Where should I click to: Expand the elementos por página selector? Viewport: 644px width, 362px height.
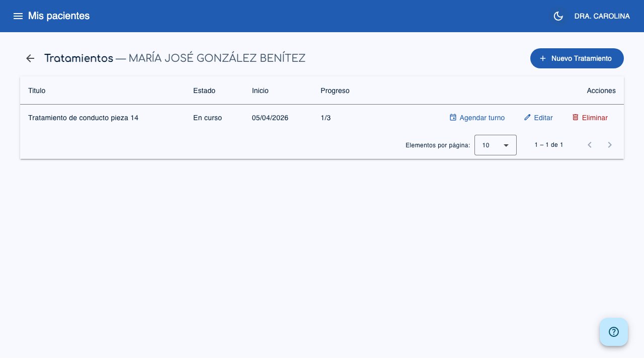pos(495,145)
